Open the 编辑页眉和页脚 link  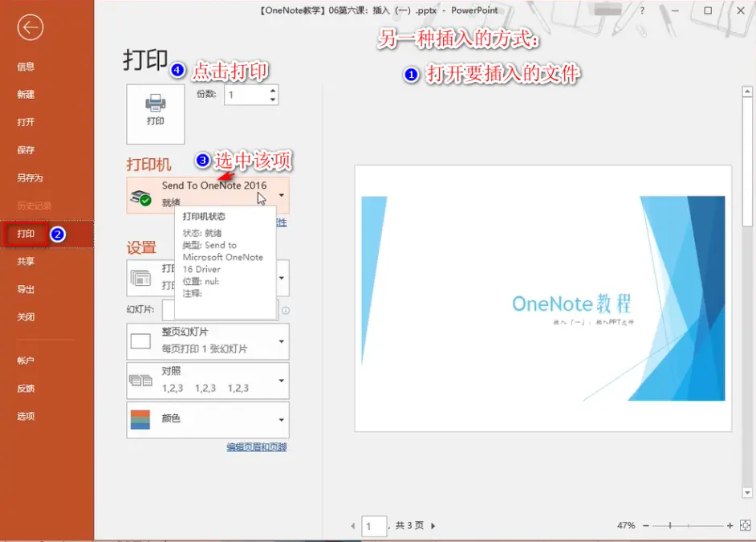click(x=257, y=447)
